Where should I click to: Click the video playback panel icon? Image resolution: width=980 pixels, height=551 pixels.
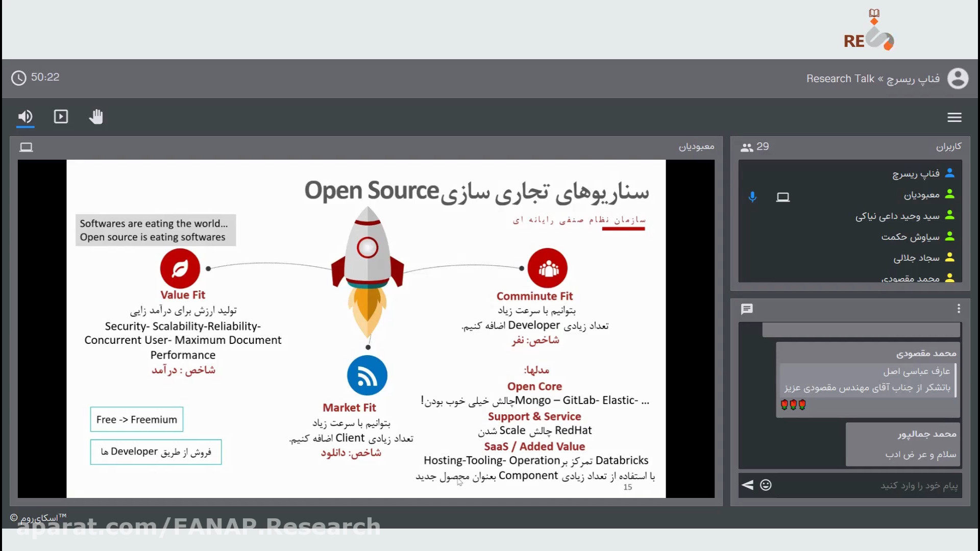point(61,117)
